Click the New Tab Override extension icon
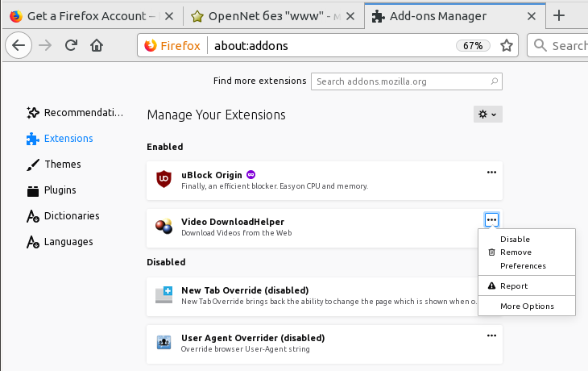The width and height of the screenshot is (588, 371). 164,295
